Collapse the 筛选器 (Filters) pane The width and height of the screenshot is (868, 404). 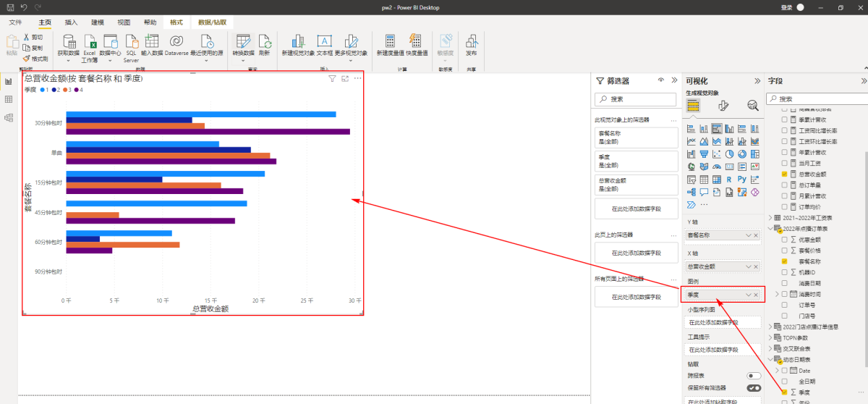coord(673,81)
